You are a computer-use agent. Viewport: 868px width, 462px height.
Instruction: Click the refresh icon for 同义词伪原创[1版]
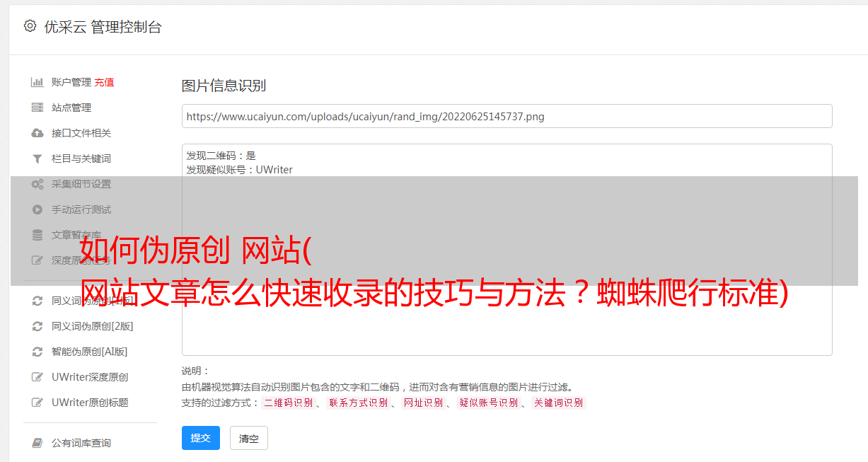coord(37,301)
